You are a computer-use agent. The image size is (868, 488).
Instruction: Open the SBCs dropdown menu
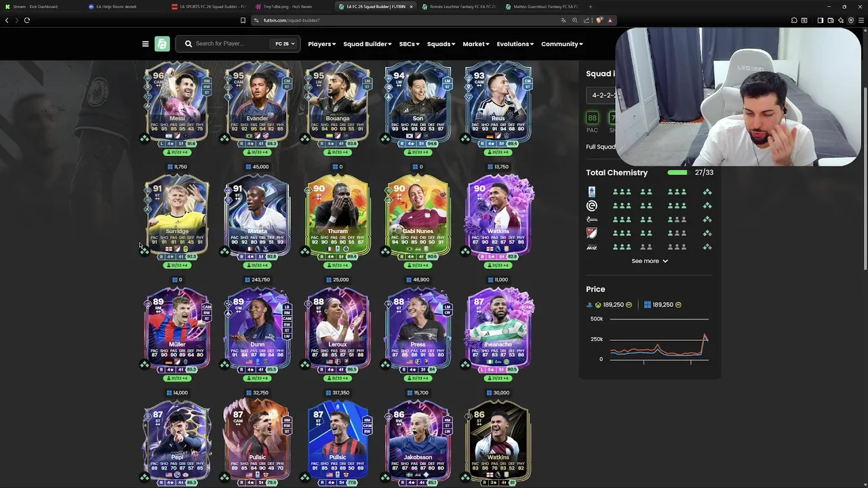[x=409, y=44]
